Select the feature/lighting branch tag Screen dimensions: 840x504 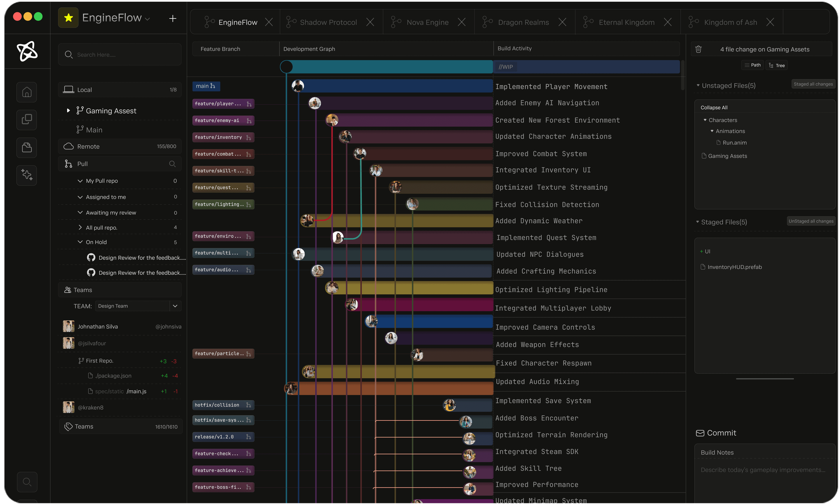(223, 204)
